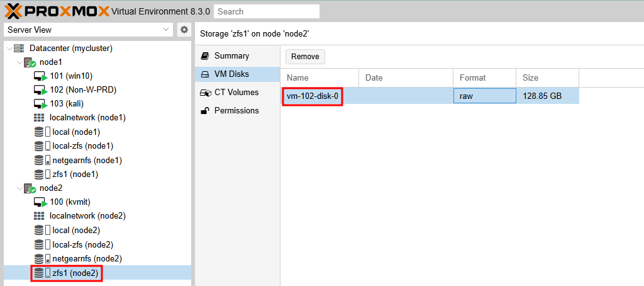Click the CT Volumes cube icon
The height and width of the screenshot is (286, 644).
206,93
